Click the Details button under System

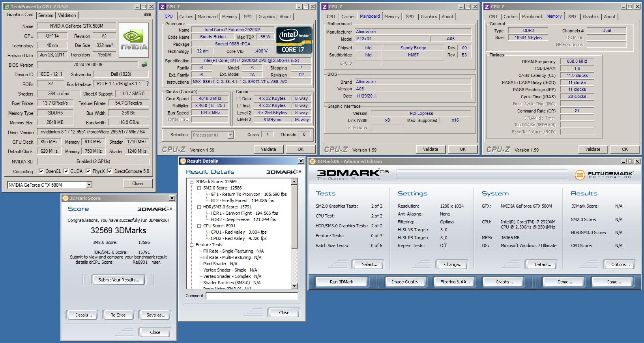click(x=543, y=264)
